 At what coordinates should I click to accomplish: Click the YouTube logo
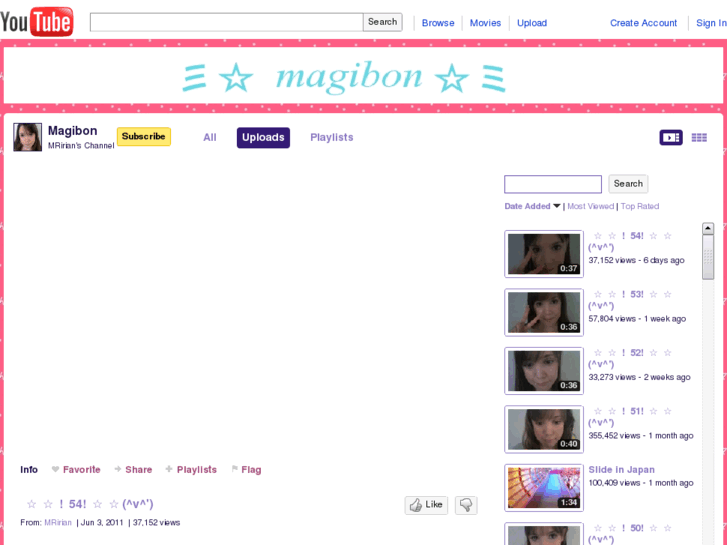tap(37, 21)
